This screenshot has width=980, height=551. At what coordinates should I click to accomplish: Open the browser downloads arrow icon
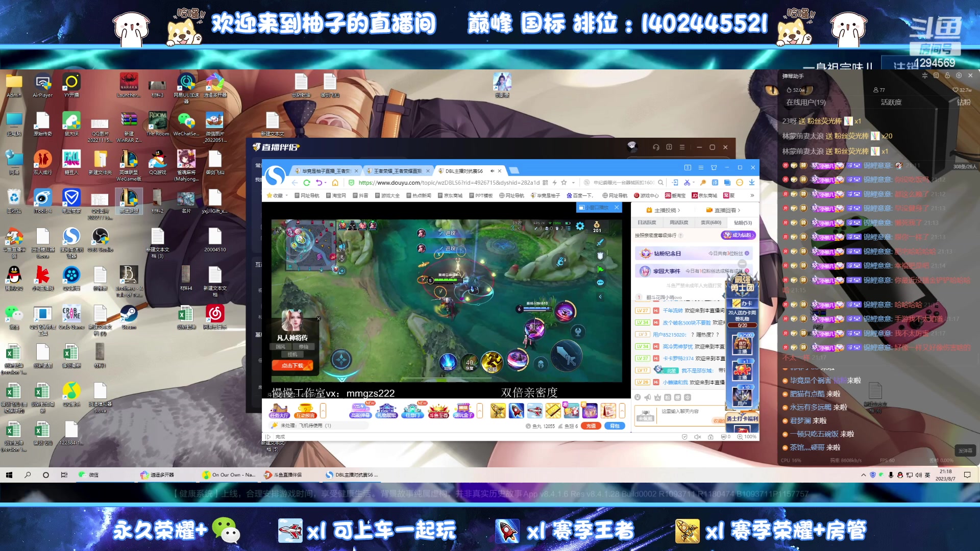tap(752, 183)
